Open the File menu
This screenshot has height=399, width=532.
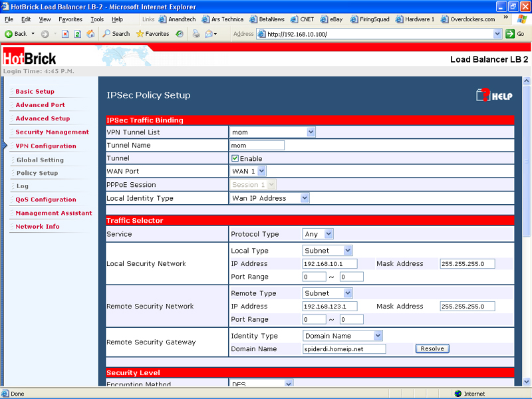coord(9,19)
